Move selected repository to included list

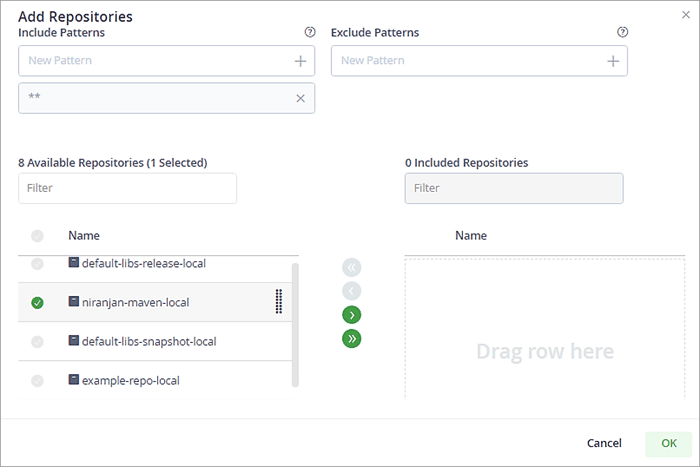click(351, 315)
